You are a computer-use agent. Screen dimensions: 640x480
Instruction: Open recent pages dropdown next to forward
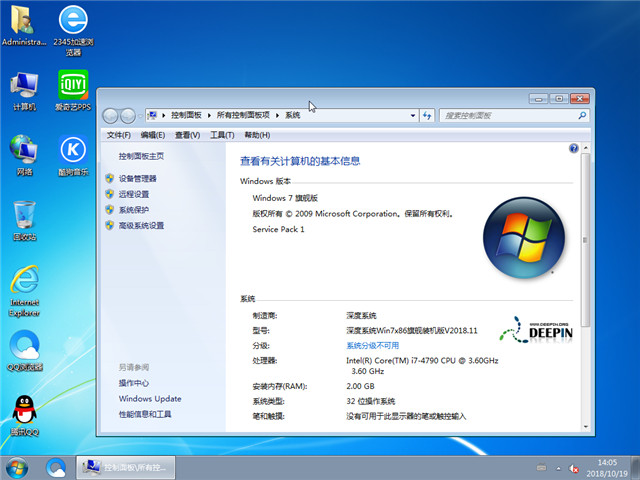tap(140, 116)
